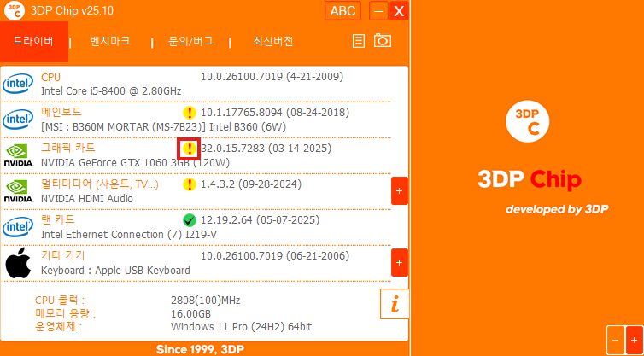Click the plus stepper button in the right panel
The image size is (644, 356).
tap(635, 341)
